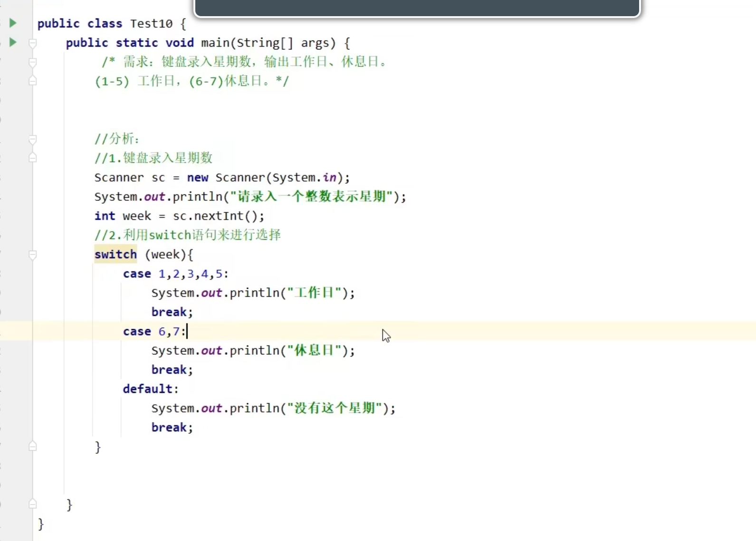Image resolution: width=756 pixels, height=541 pixels.
Task: Click the main method name
Action: (x=215, y=43)
